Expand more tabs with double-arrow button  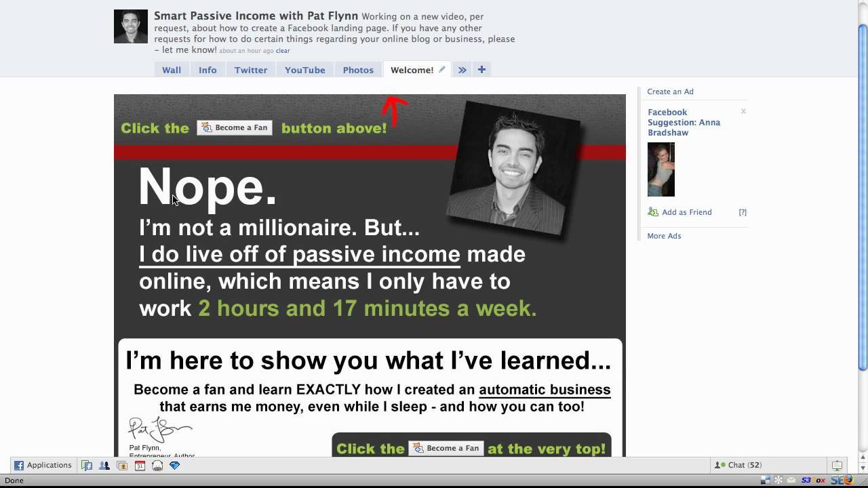pyautogui.click(x=462, y=70)
